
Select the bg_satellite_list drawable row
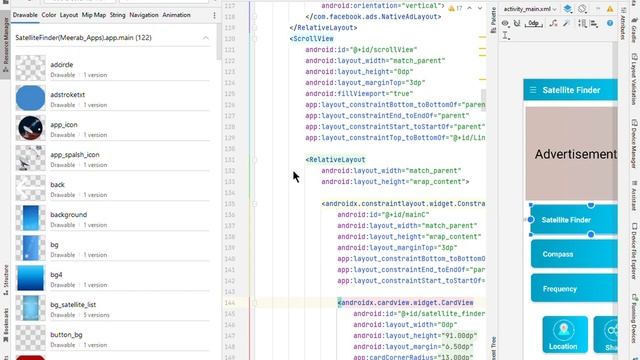(113, 308)
